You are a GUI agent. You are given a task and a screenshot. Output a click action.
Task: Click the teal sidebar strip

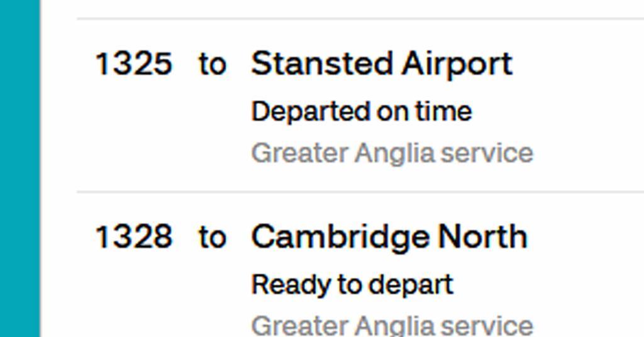pyautogui.click(x=19, y=168)
